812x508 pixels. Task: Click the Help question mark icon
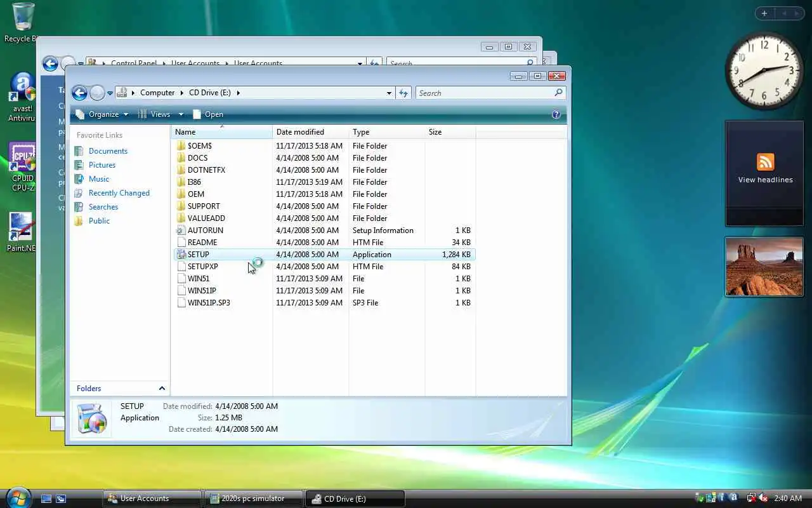(x=556, y=114)
